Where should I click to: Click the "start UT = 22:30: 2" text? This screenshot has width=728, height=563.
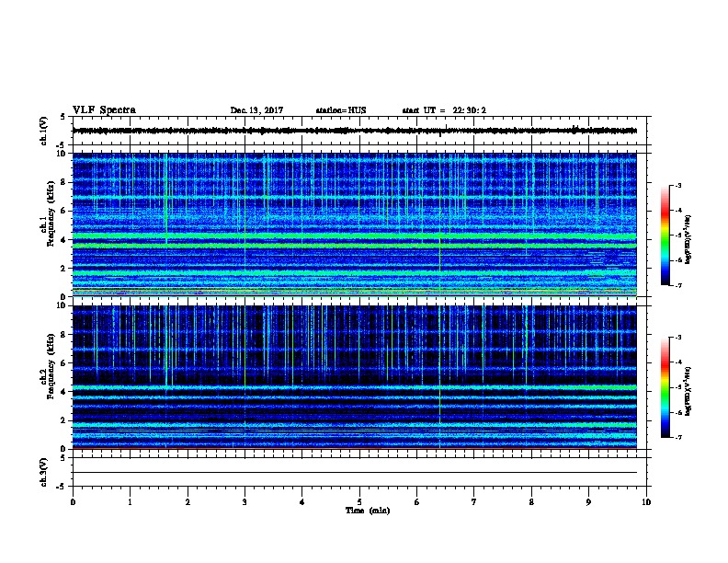coord(444,110)
